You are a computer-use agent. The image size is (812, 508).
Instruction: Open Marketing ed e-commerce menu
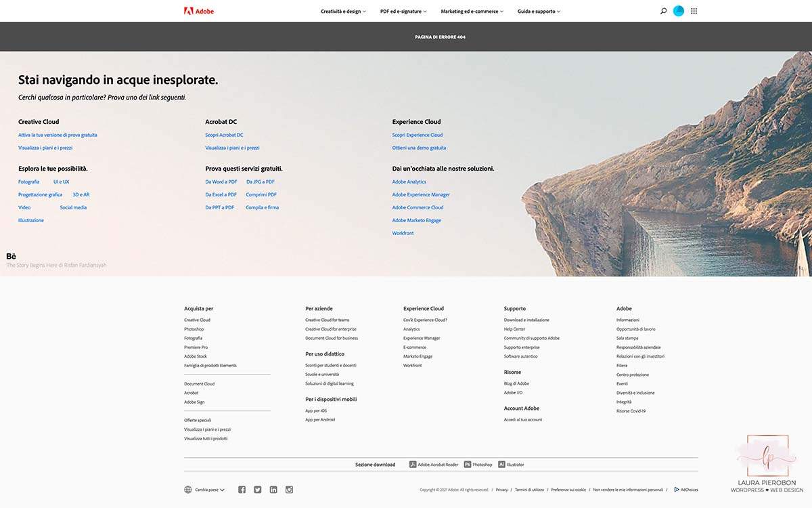coord(472,12)
